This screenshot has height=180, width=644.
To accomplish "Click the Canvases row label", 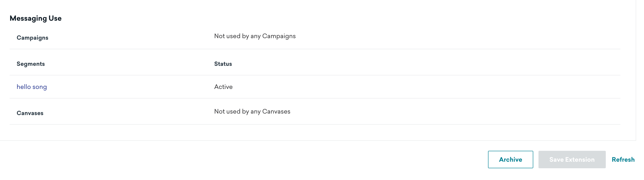I will [x=30, y=113].
